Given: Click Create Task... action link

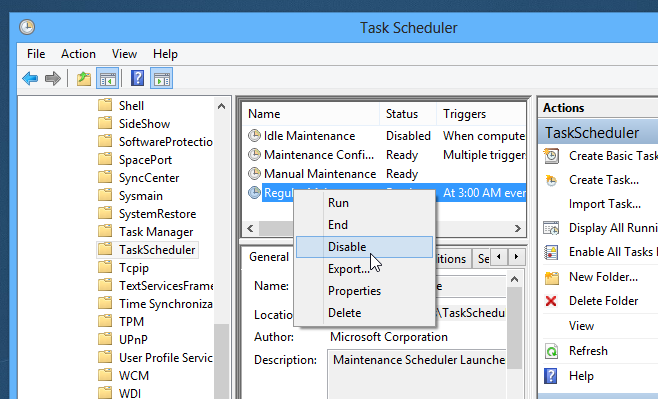Looking at the screenshot, I should [604, 180].
